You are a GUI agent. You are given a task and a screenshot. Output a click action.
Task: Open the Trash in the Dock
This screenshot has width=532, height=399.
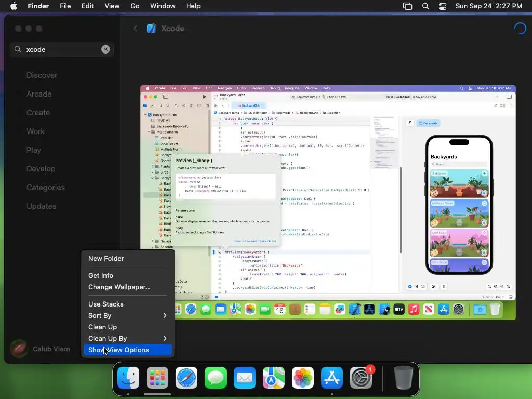[403, 378]
